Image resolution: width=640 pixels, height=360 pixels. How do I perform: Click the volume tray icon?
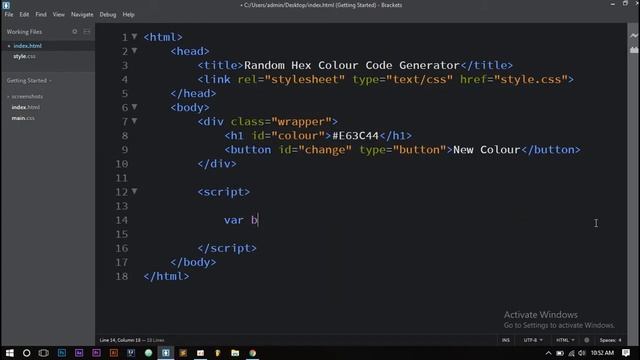582,353
